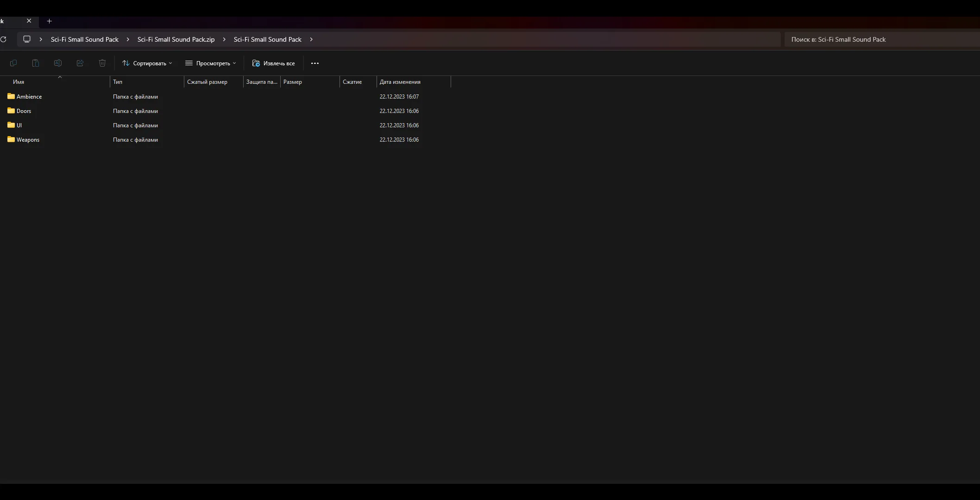Click the copy icon in toolbar

[13, 63]
